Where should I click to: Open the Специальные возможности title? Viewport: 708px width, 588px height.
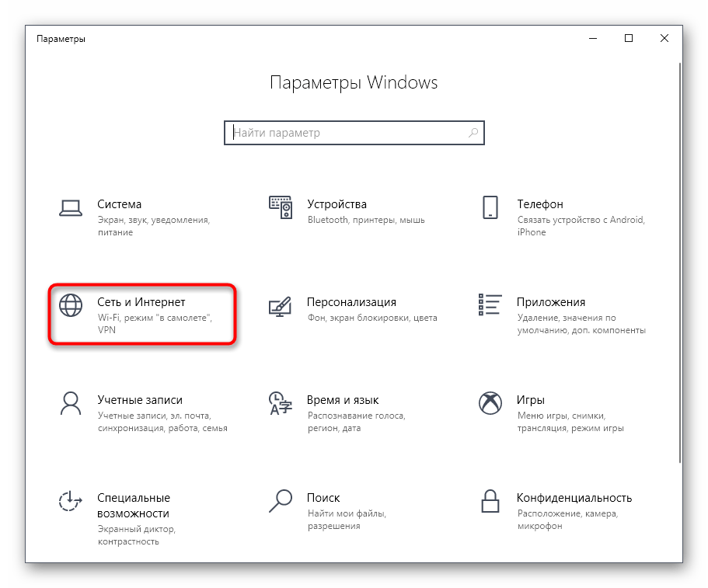(134, 506)
